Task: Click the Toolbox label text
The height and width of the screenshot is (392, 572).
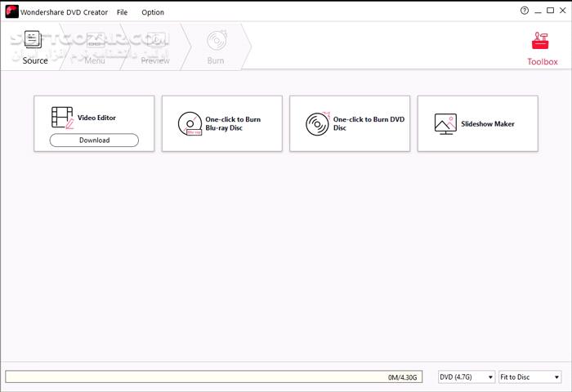Action: [543, 61]
